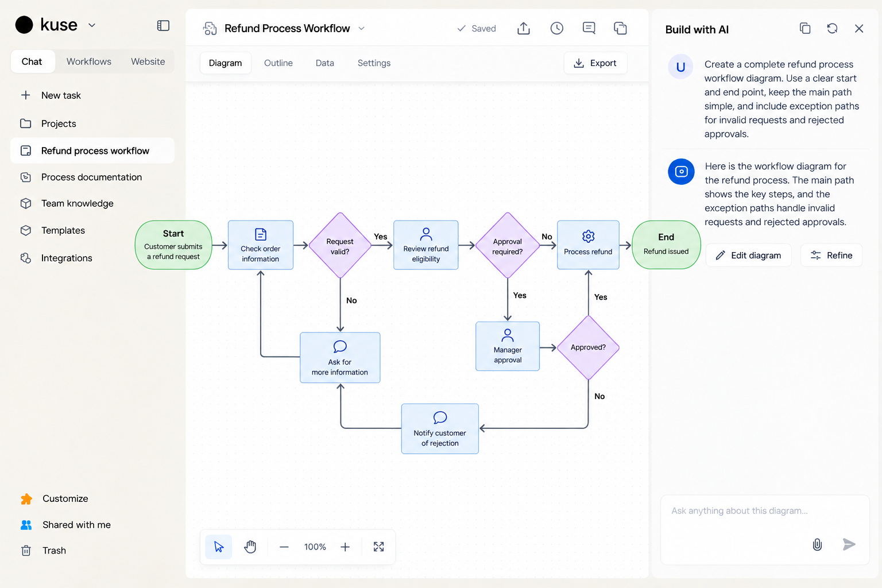
Task: Open version history clock icon
Action: [x=556, y=28]
